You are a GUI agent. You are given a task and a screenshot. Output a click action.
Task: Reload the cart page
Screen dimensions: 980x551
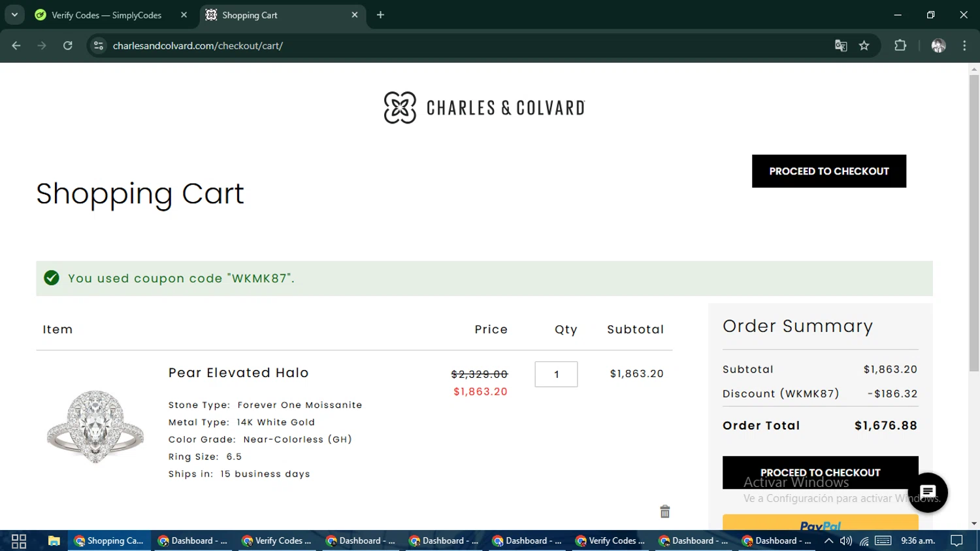tap(68, 46)
